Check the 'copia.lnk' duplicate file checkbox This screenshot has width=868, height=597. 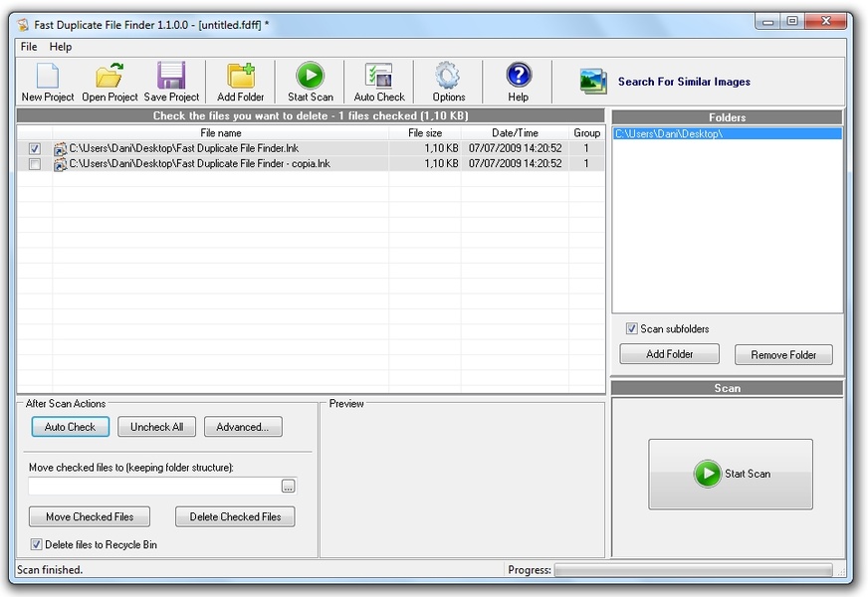click(x=35, y=163)
